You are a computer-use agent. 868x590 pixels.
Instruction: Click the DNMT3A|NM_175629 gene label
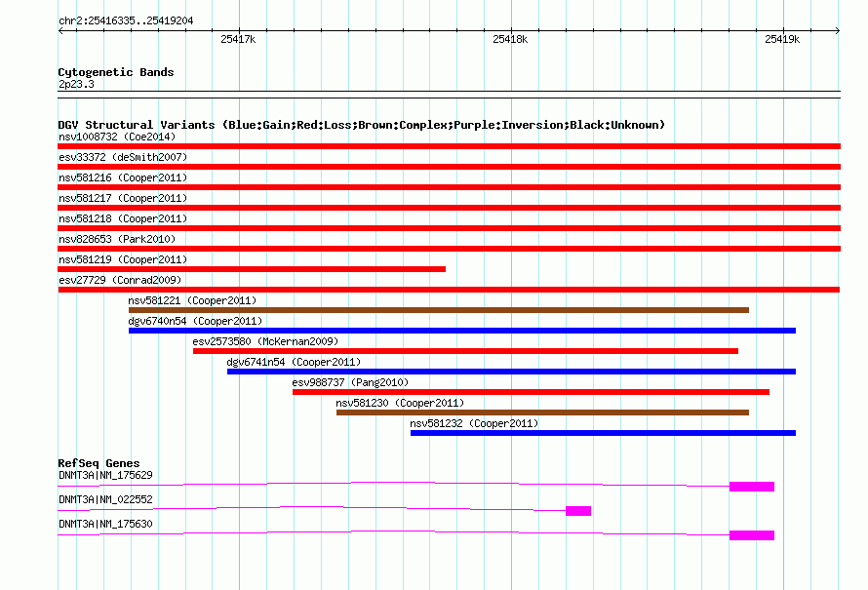point(105,475)
